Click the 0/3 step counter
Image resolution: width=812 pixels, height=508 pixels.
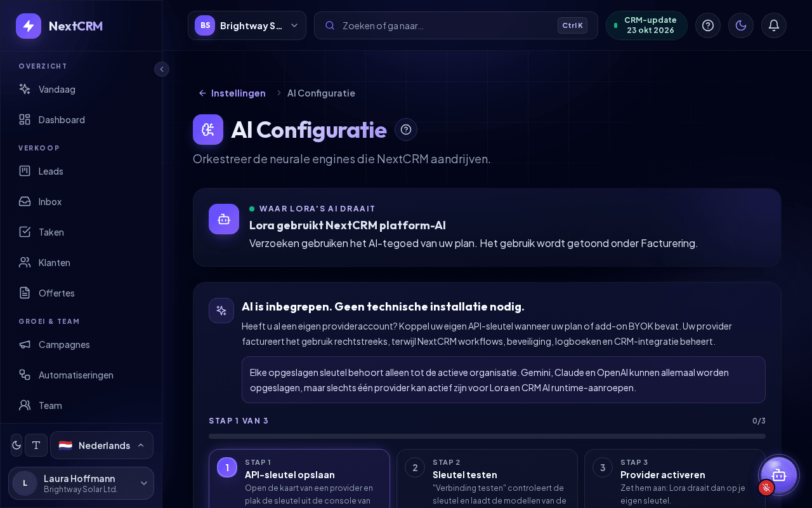(x=759, y=420)
